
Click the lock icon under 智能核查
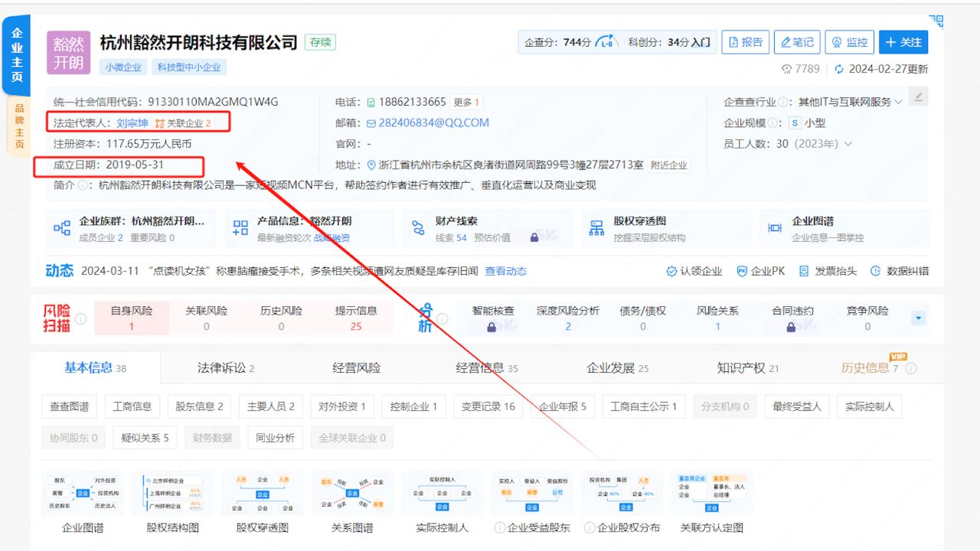coord(492,327)
